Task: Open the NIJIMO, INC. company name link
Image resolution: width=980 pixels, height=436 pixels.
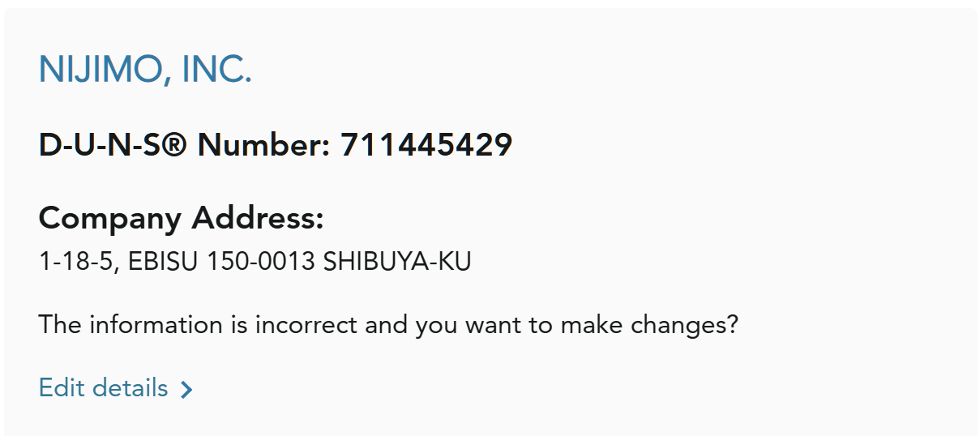Action: click(x=145, y=71)
